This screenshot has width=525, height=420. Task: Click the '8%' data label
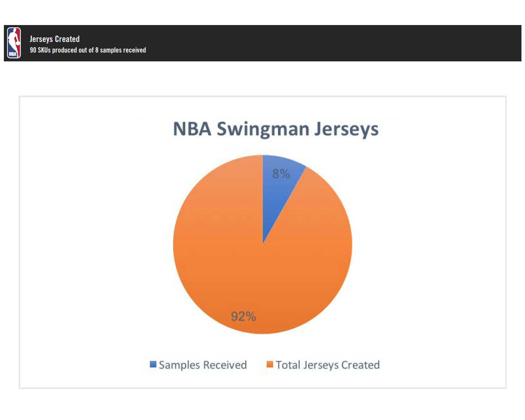coord(281,174)
